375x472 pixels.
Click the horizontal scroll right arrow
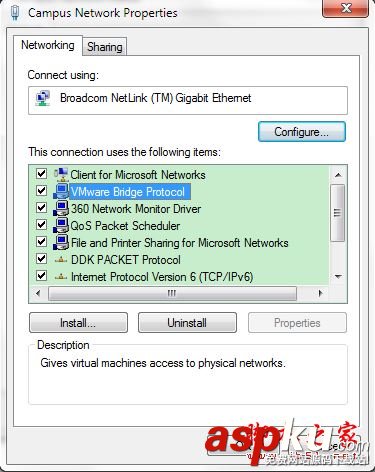click(x=320, y=293)
